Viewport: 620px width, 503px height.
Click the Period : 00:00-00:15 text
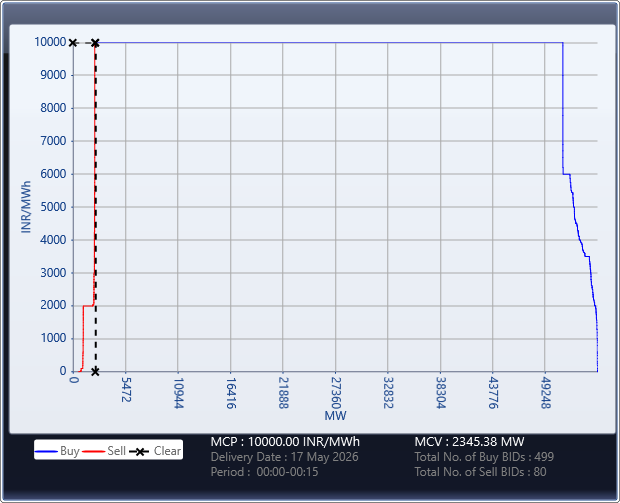[x=264, y=472]
